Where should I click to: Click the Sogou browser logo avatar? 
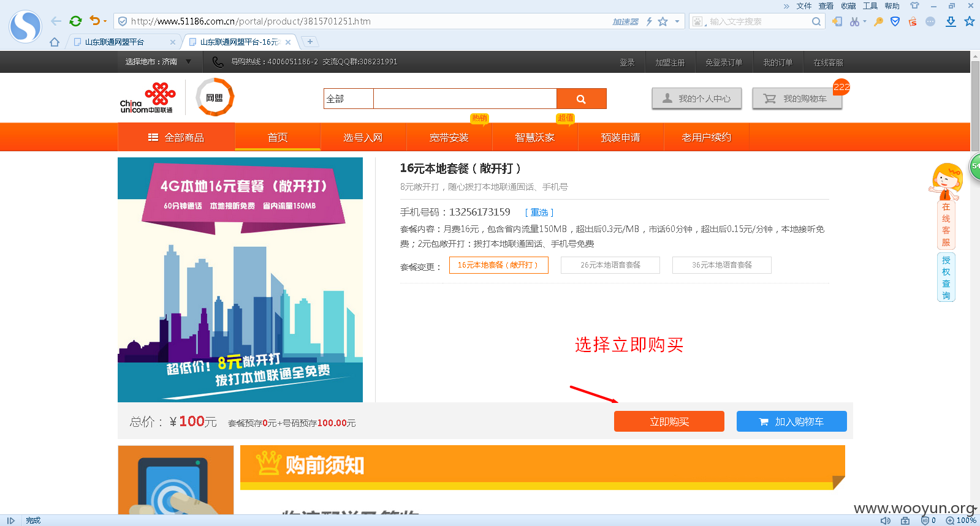tap(25, 26)
